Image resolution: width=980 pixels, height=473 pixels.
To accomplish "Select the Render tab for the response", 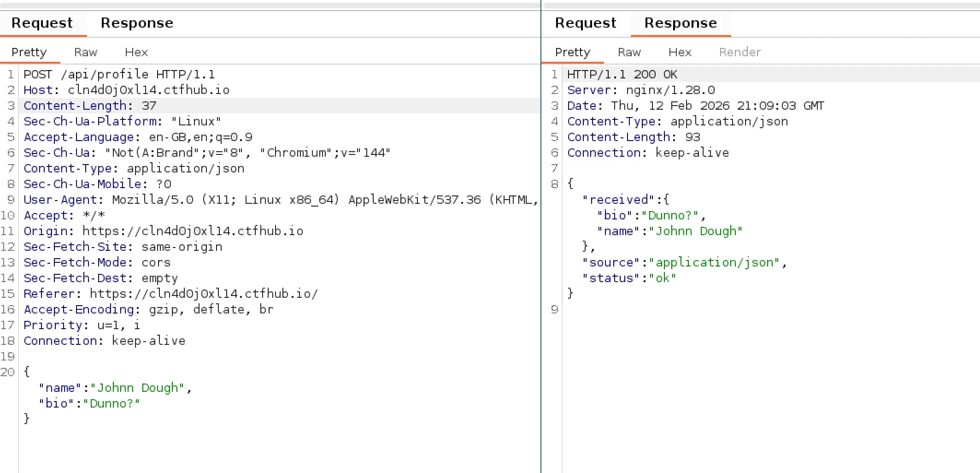I will [739, 52].
